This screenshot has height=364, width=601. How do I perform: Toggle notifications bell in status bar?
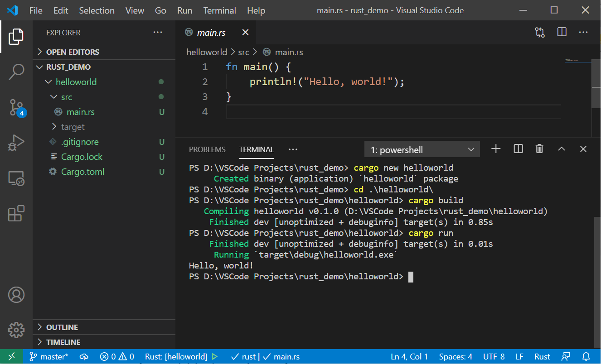586,357
